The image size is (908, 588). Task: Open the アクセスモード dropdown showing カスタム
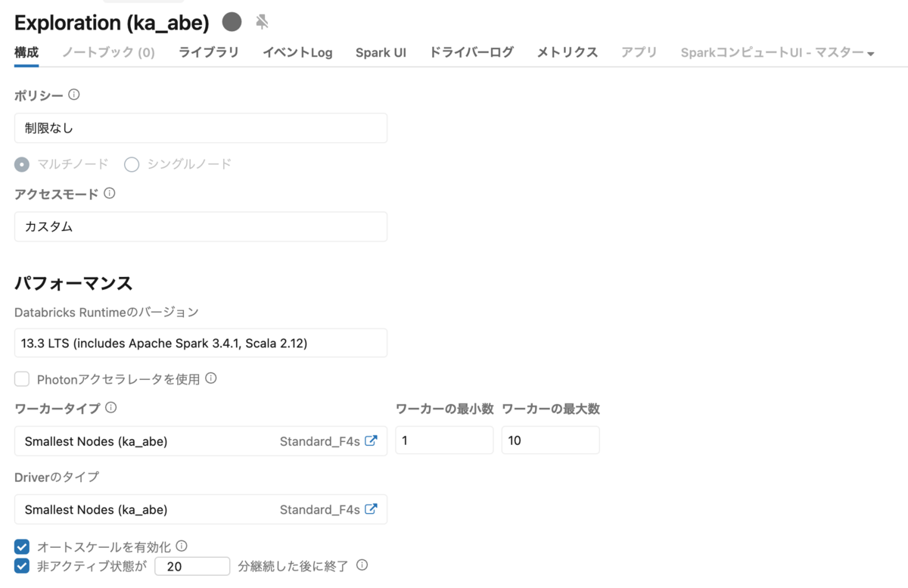coord(201,226)
